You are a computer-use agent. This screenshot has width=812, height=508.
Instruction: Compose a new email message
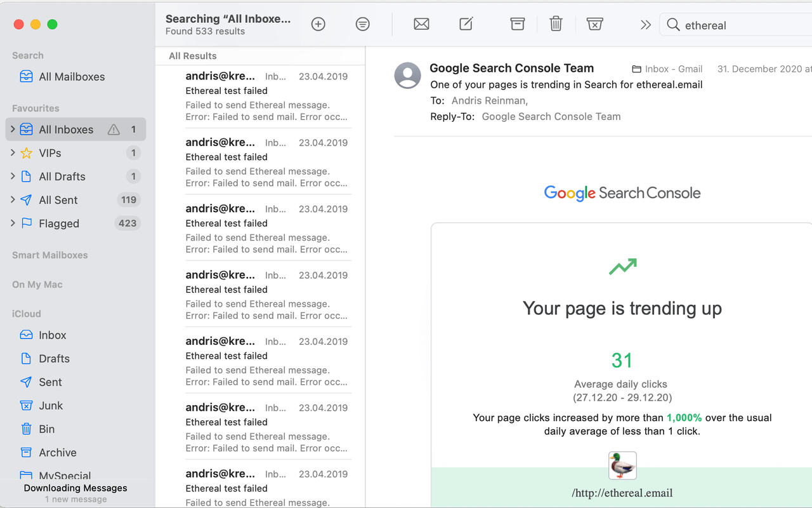coord(466,23)
